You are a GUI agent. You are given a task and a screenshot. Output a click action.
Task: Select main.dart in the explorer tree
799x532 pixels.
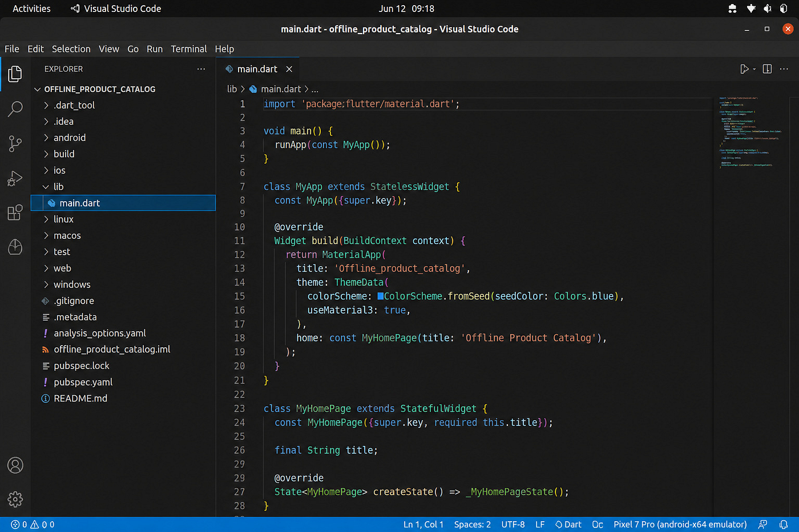pyautogui.click(x=123, y=203)
